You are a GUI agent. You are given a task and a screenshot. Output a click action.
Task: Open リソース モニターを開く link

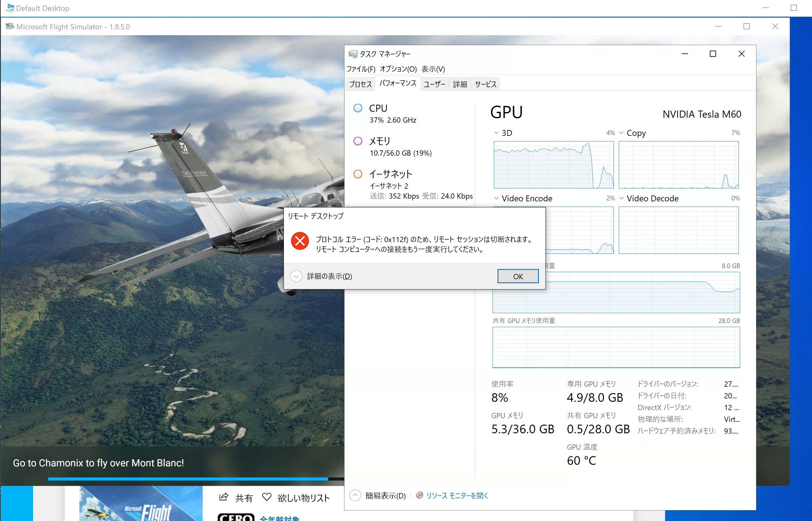point(457,496)
